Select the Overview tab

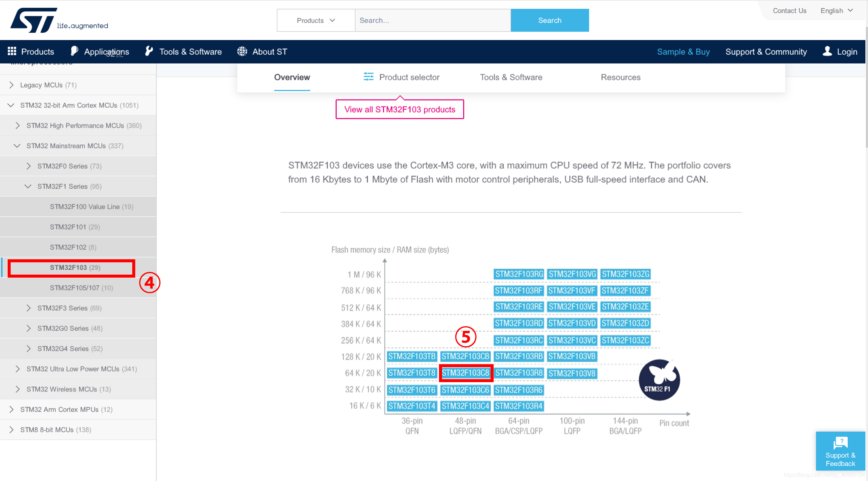[x=292, y=77]
